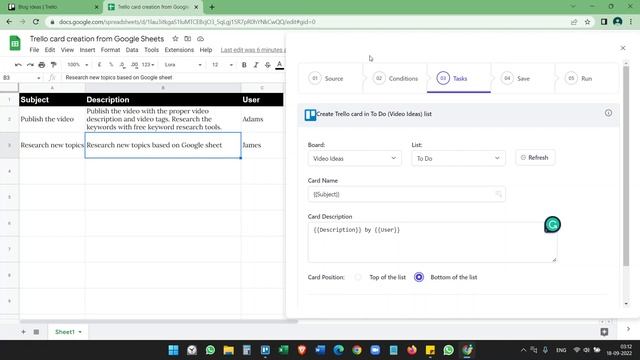The image size is (640, 360).
Task: Click the add-on panel vertical scrollbar
Action: [626, 167]
